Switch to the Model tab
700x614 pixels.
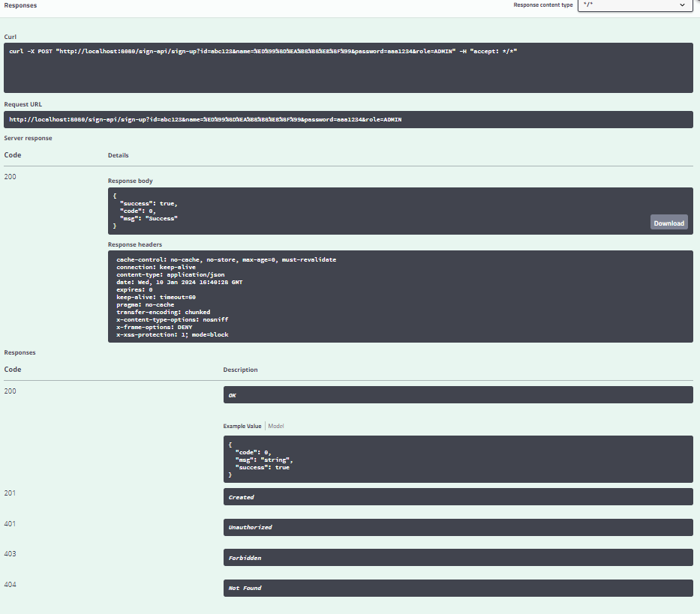276,426
